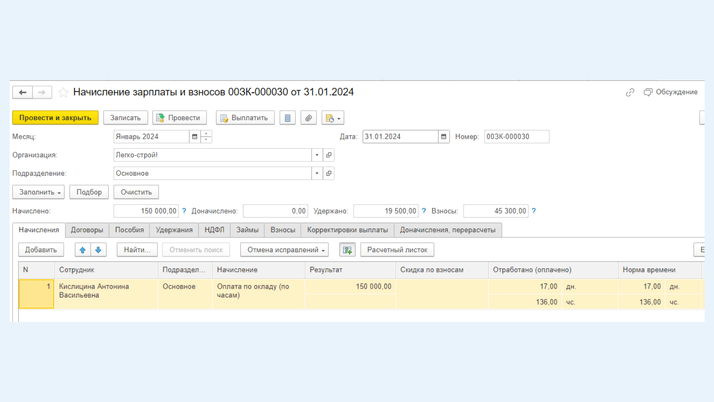Viewport: 714px width, 402px height.
Task: Move row down with the down arrow
Action: coord(98,250)
